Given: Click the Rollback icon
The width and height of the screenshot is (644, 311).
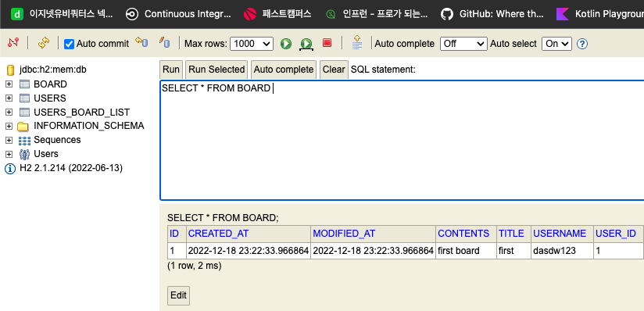Looking at the screenshot, I should (141, 42).
